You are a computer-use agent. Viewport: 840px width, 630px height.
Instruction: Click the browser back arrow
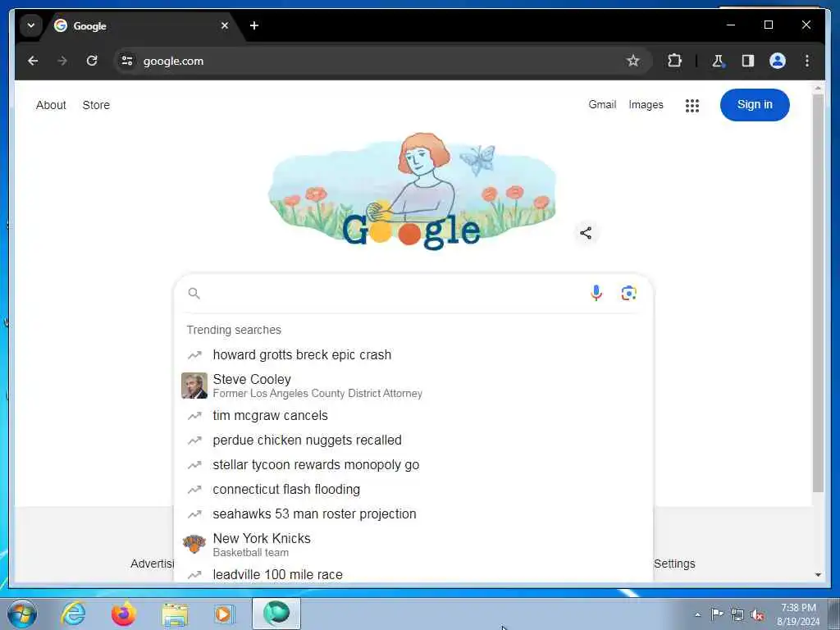pyautogui.click(x=33, y=61)
